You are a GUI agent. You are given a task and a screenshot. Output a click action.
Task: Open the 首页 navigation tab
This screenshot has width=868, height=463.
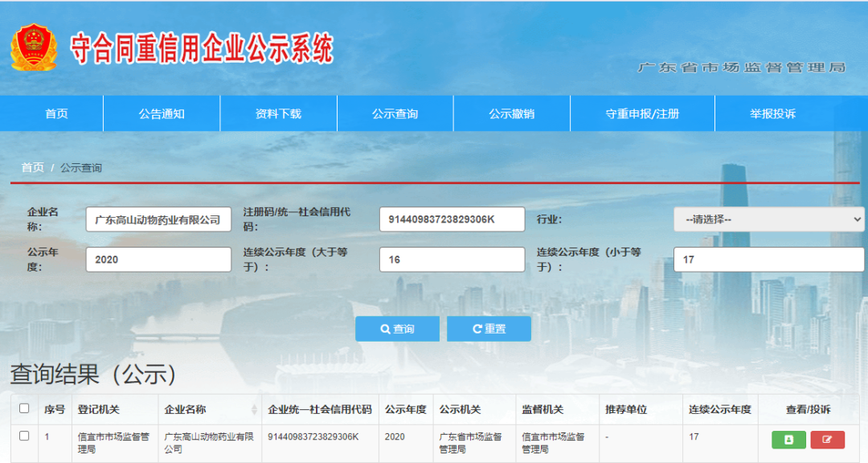56,113
